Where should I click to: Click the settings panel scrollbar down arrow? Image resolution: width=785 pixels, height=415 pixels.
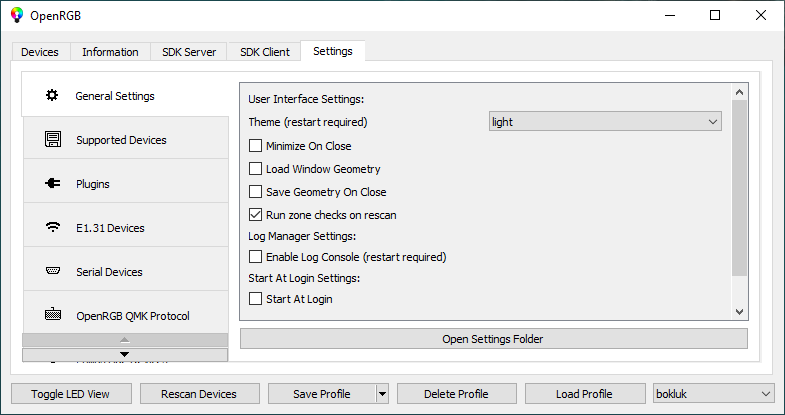point(739,311)
